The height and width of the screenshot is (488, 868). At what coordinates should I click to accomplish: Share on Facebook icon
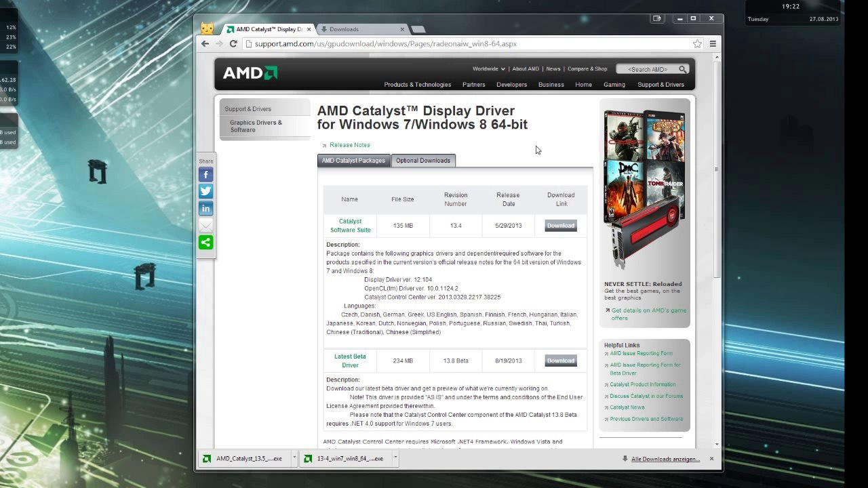coord(205,175)
